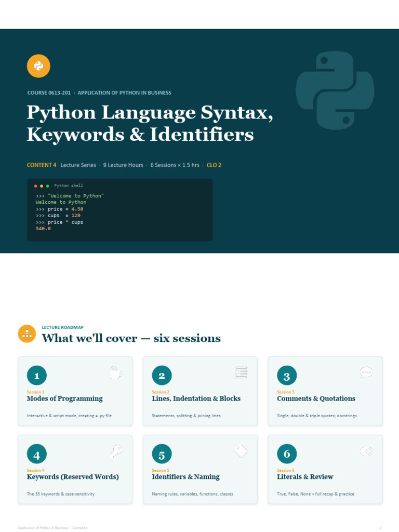
Task: Click the indent lines icon on Session 2 card
Action: tap(241, 373)
